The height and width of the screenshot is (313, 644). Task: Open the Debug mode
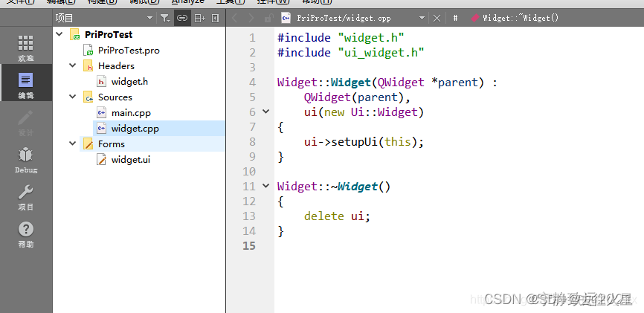click(25, 160)
